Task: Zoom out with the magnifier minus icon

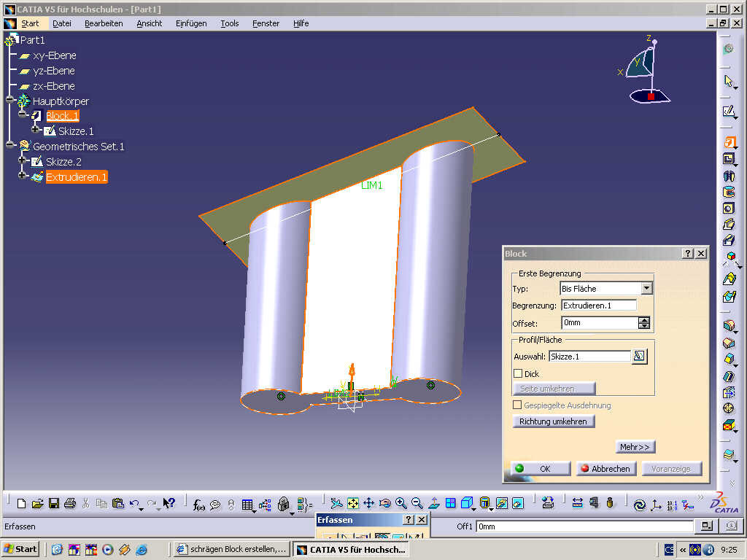Action: [x=417, y=503]
